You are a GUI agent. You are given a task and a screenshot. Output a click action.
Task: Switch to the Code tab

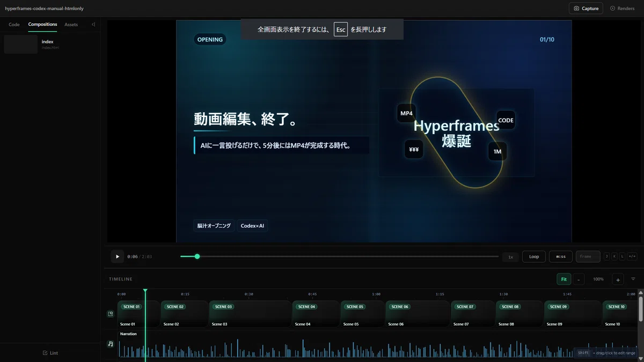pyautogui.click(x=14, y=25)
